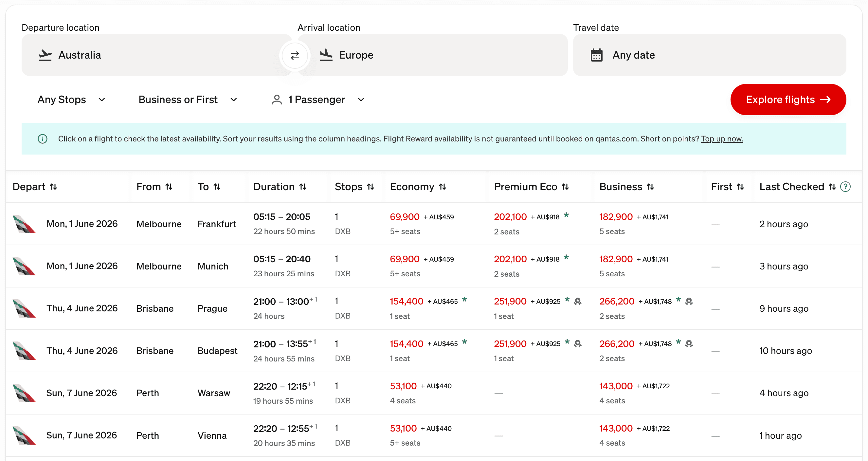Image resolution: width=868 pixels, height=461 pixels.
Task: Click green asterisk beside Prague Economy AU$465
Action: [x=464, y=299]
